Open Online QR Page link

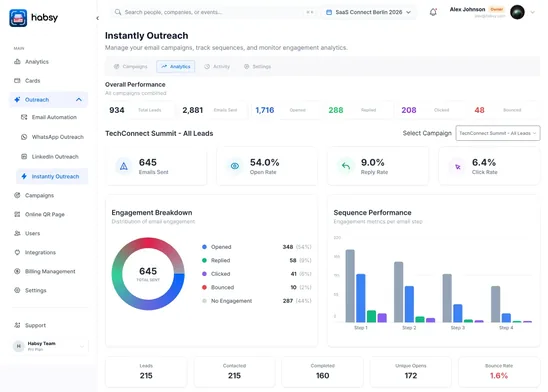coord(48,214)
